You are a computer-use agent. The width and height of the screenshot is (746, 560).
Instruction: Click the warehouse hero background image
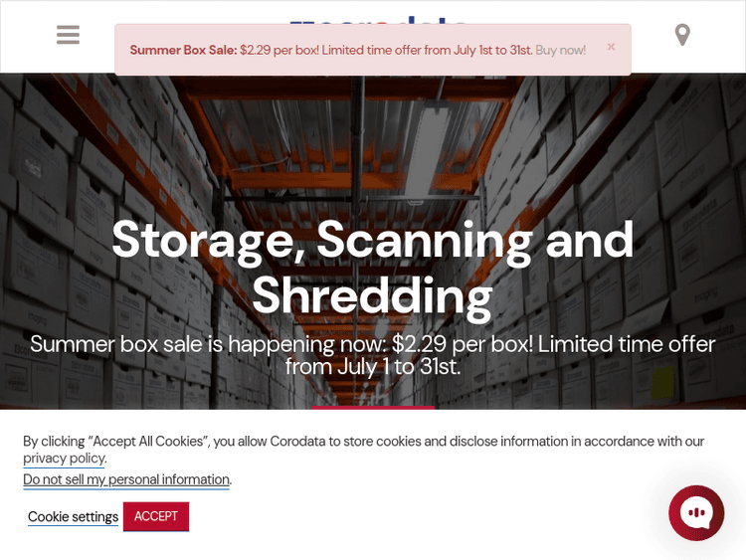point(149,149)
